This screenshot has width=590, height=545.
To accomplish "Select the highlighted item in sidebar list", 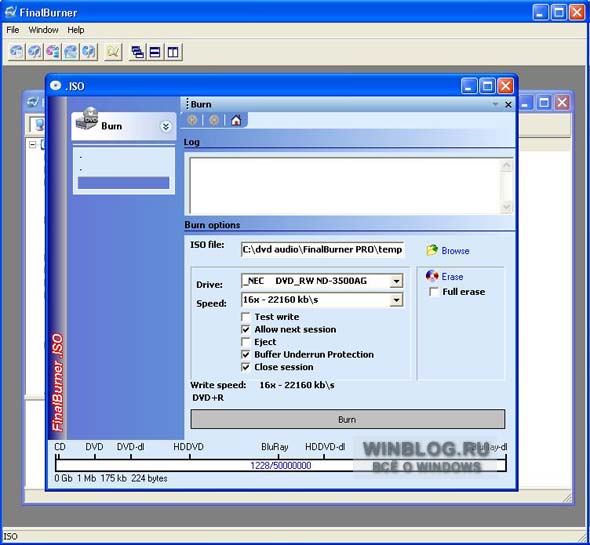I will [x=123, y=183].
